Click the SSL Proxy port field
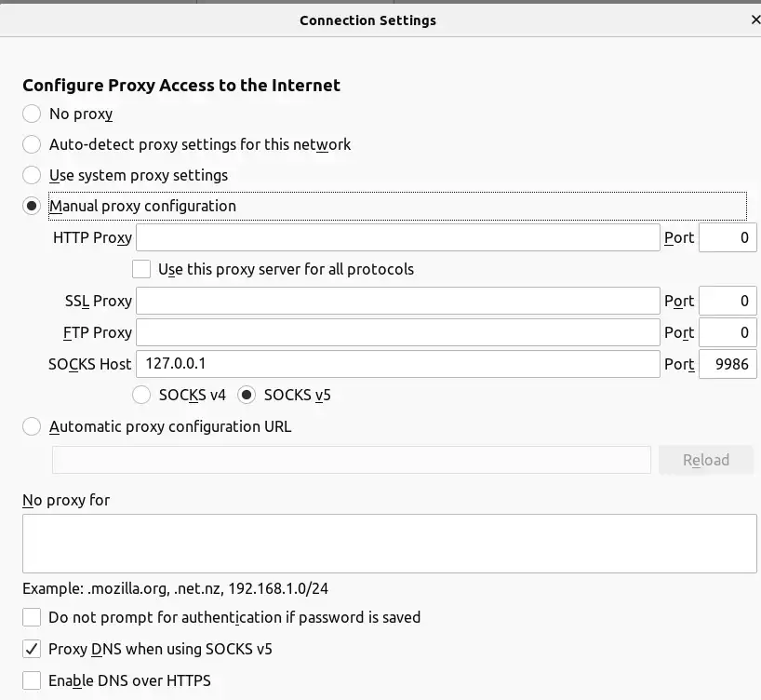Image resolution: width=761 pixels, height=700 pixels. click(728, 301)
